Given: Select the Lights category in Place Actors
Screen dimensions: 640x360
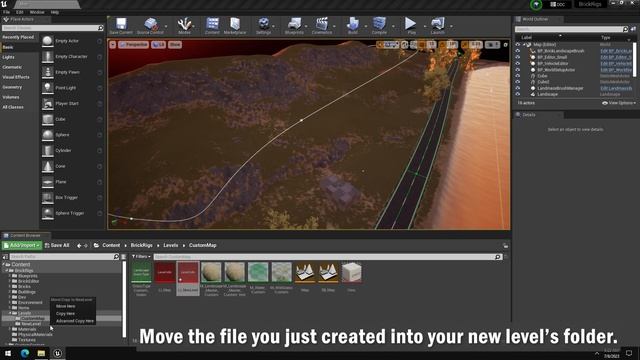Looking at the screenshot, I should pos(8,57).
